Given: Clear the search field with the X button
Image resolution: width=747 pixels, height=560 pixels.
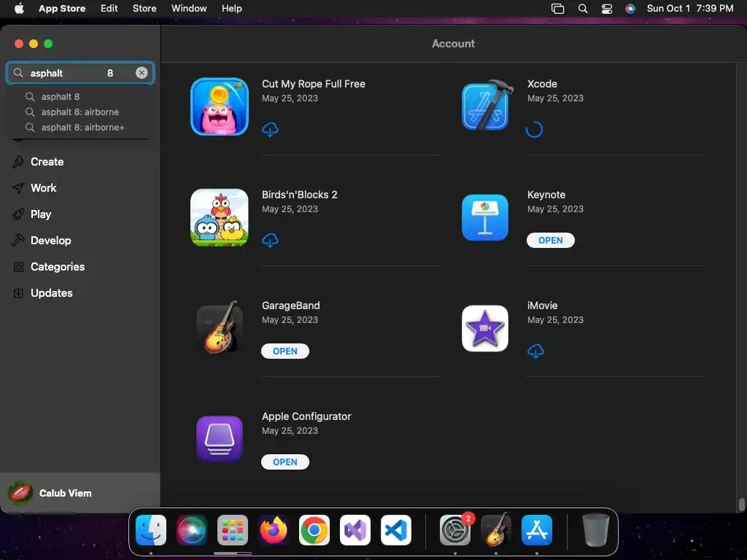Looking at the screenshot, I should 142,73.
